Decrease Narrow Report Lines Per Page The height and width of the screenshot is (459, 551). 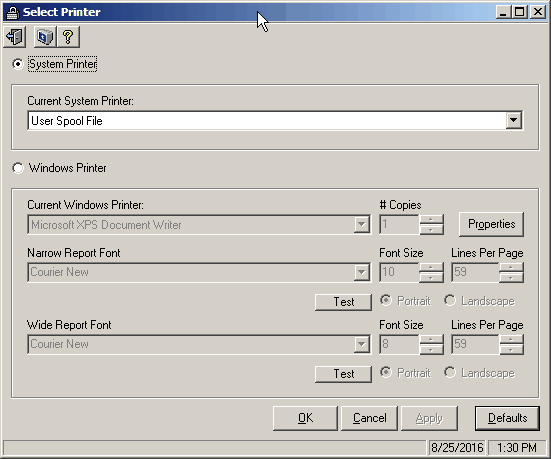click(x=511, y=277)
